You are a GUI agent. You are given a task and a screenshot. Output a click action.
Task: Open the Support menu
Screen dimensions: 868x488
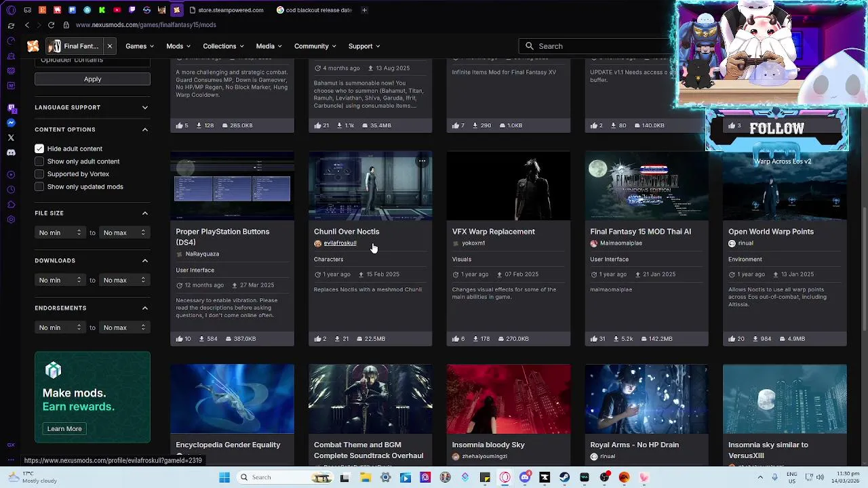[x=364, y=46]
